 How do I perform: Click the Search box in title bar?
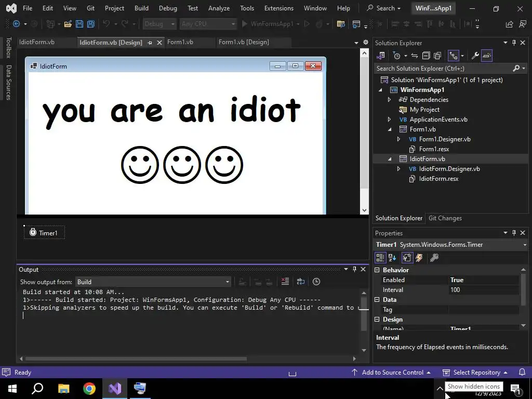click(x=384, y=8)
